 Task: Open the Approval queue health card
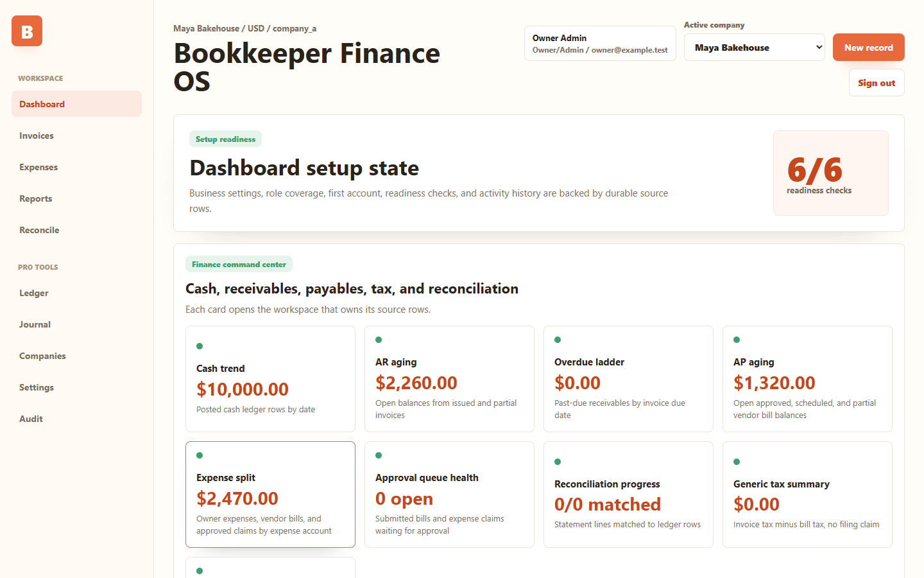tap(449, 495)
